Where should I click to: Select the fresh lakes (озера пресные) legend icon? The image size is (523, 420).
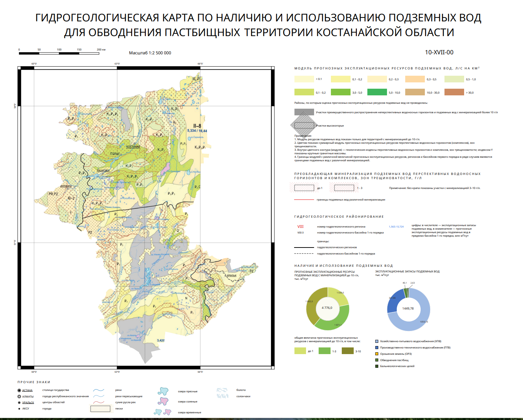tap(163, 391)
